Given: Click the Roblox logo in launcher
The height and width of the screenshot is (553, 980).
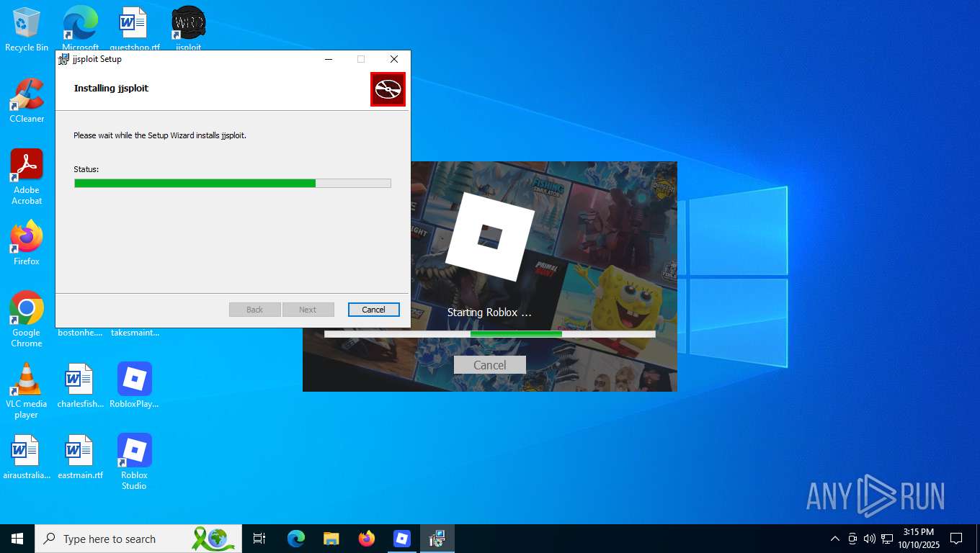Looking at the screenshot, I should (490, 237).
